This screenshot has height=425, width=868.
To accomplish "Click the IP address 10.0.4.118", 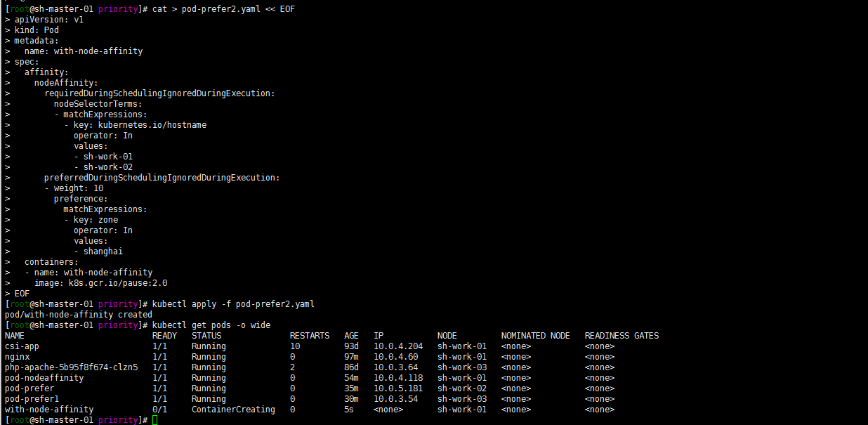I will tap(398, 378).
